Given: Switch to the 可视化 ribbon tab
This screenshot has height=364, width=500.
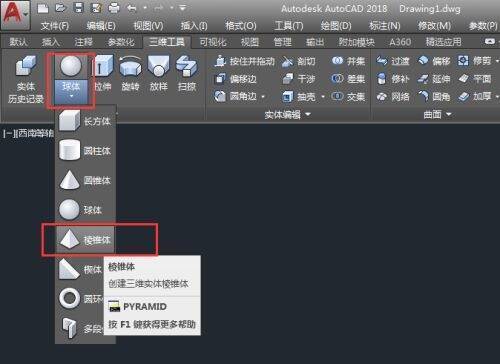Looking at the screenshot, I should 213,42.
